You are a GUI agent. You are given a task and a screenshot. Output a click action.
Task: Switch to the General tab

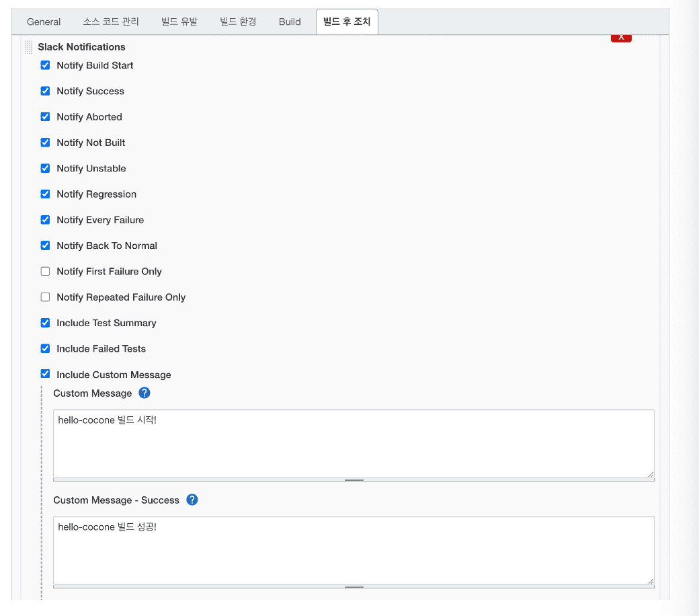click(44, 22)
